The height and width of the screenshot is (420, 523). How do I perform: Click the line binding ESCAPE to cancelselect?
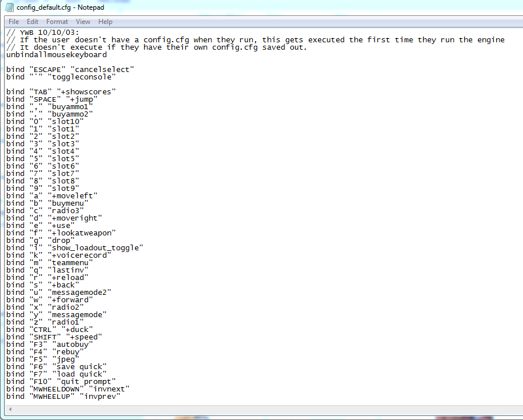[x=70, y=70]
